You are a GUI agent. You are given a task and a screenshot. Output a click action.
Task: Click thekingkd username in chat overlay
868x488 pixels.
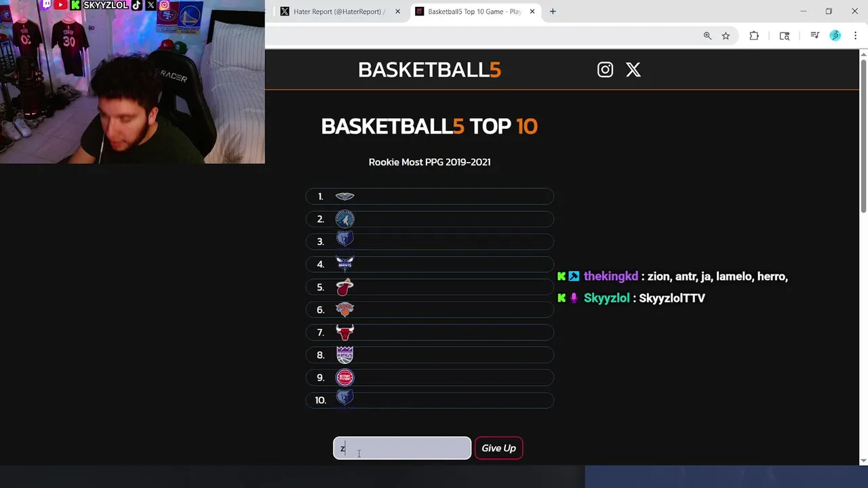pos(611,277)
